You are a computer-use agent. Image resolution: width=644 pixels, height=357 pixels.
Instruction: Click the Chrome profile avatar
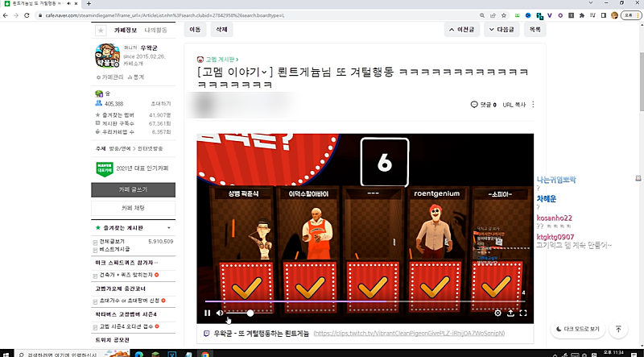tap(614, 15)
